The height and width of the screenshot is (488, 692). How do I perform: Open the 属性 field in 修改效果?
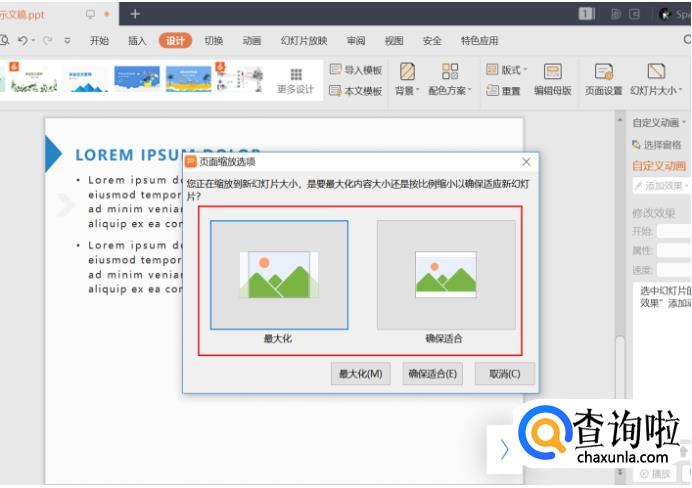pos(674,251)
